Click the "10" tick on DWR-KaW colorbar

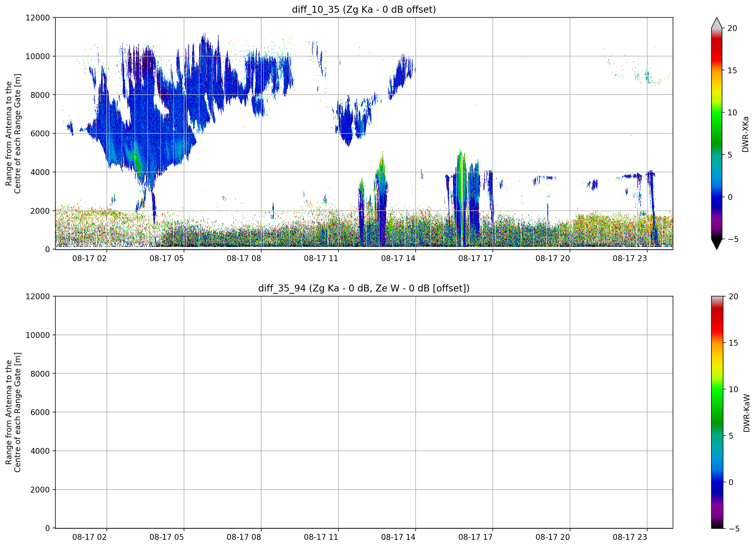(x=733, y=389)
